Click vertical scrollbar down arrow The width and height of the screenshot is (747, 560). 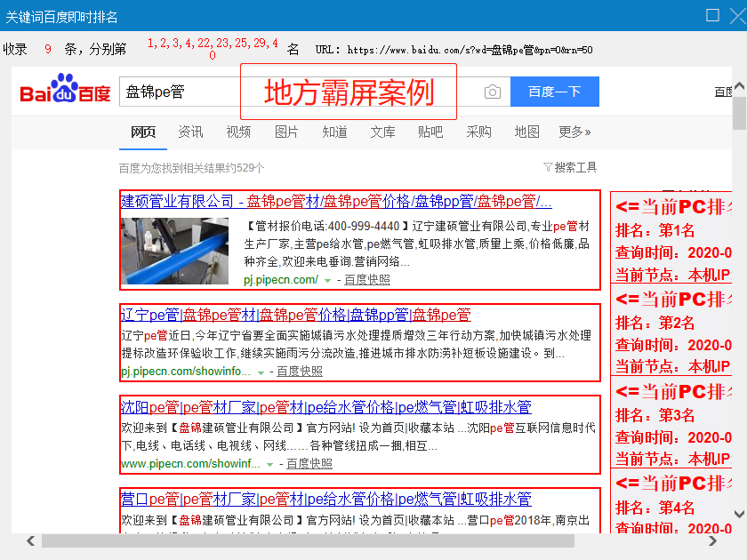pyautogui.click(x=739, y=514)
